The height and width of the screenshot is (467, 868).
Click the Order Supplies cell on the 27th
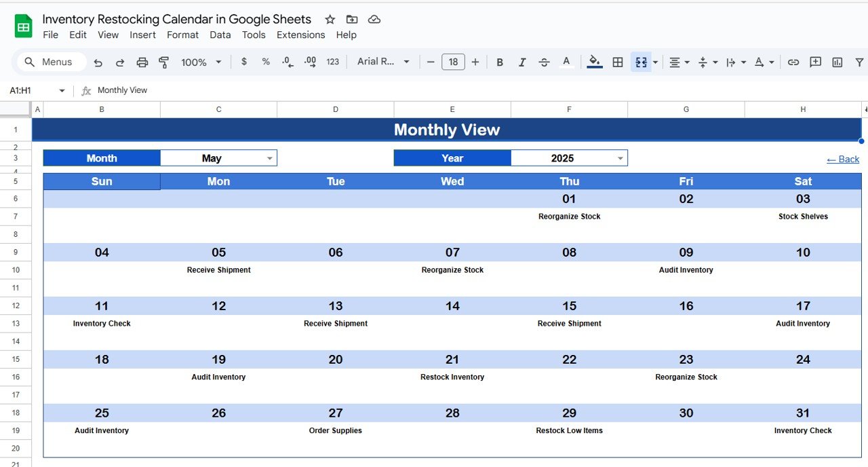click(x=336, y=430)
